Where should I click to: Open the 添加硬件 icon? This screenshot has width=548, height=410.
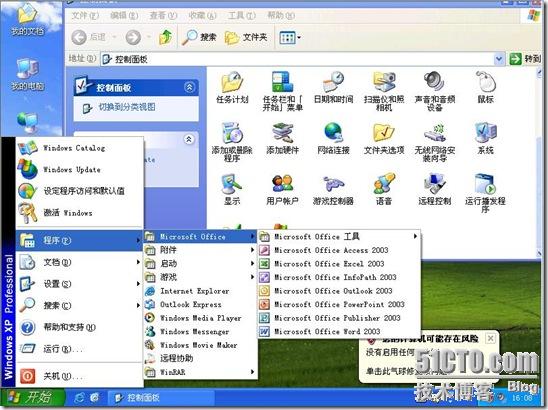click(283, 138)
